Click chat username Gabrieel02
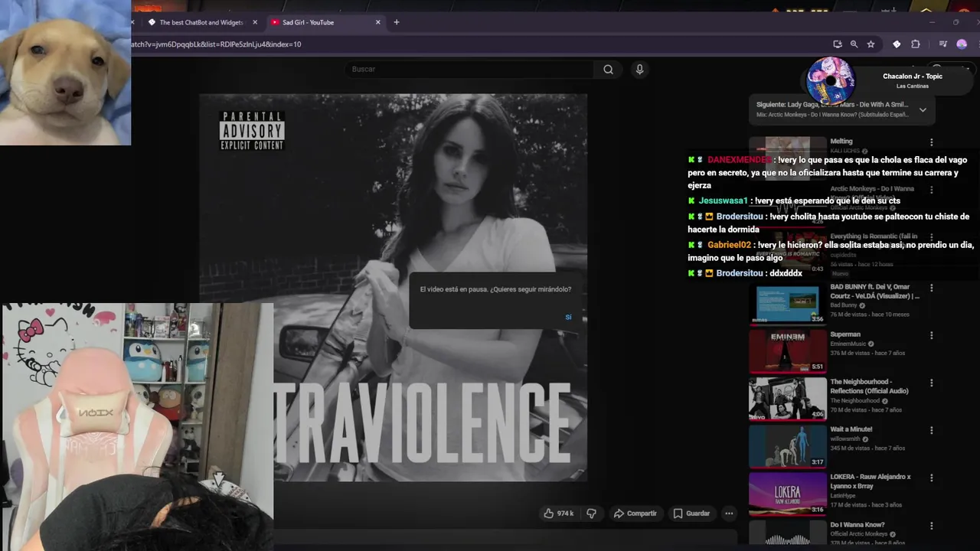This screenshot has width=980, height=551. [729, 245]
